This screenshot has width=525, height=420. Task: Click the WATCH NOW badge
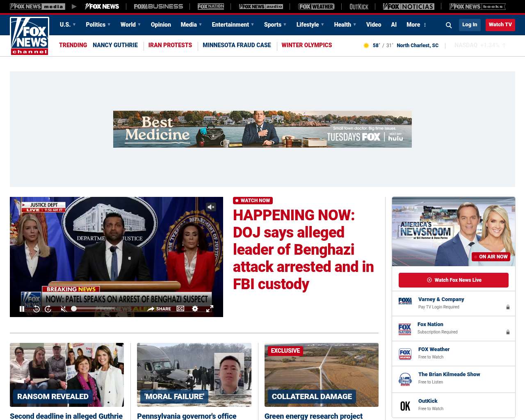tap(253, 201)
